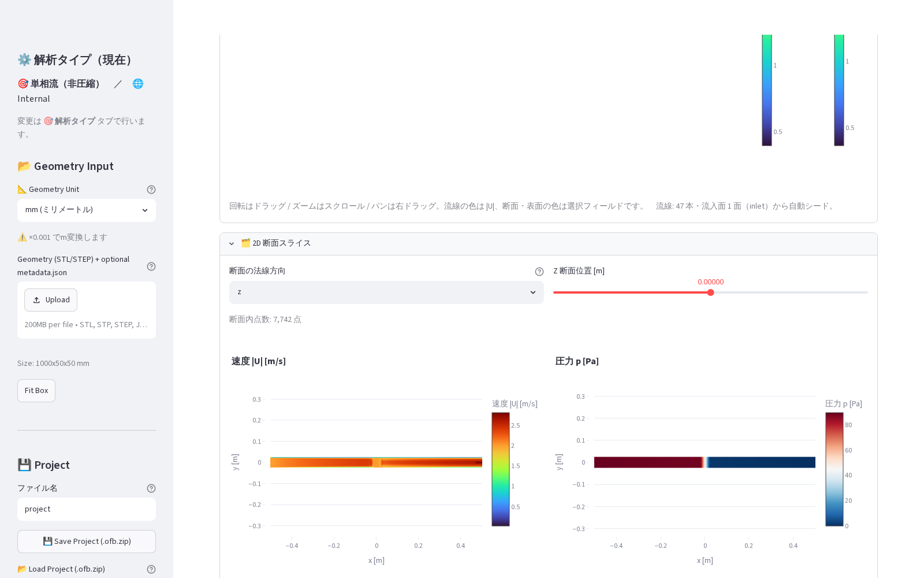Viewport: 924px width, 578px height.
Task: Open help for Geometry Unit
Action: click(x=151, y=190)
